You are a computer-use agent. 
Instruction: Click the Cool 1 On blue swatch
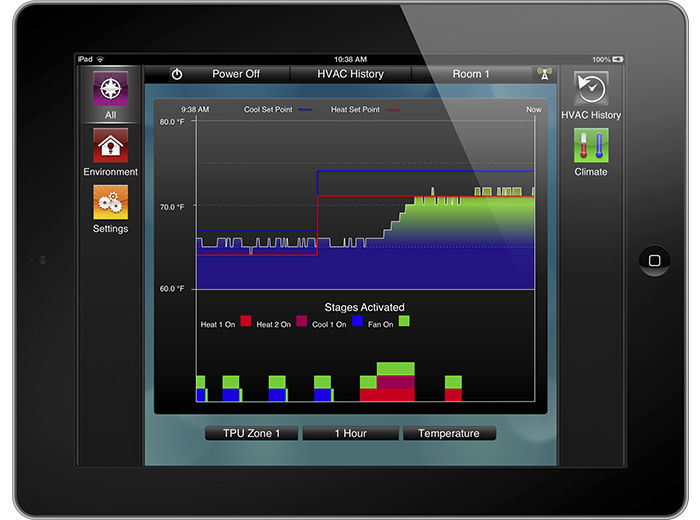pyautogui.click(x=357, y=321)
